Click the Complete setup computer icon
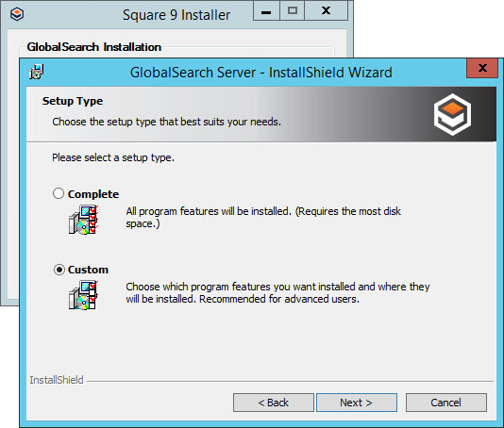Image resolution: width=504 pixels, height=428 pixels. pyautogui.click(x=83, y=220)
